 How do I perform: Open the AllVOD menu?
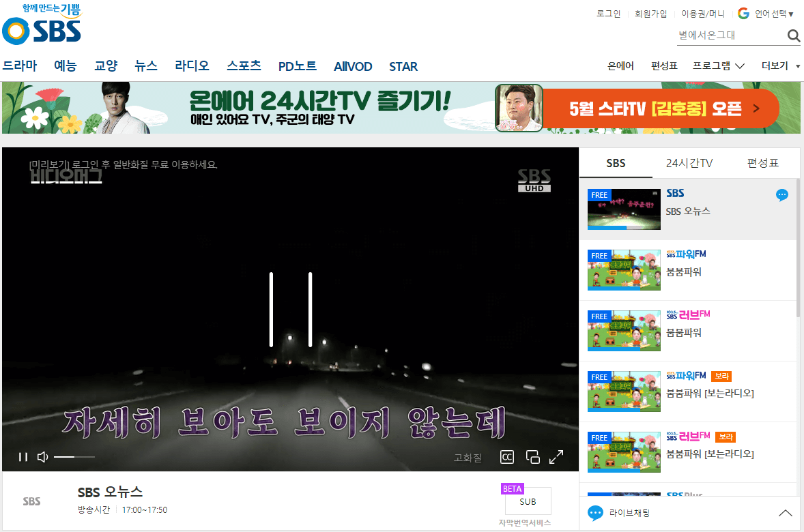pyautogui.click(x=353, y=67)
